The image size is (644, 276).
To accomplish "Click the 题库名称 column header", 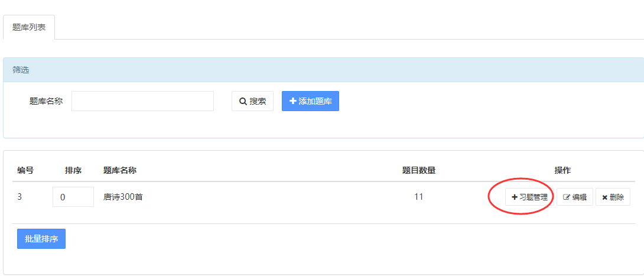I will pyautogui.click(x=120, y=170).
